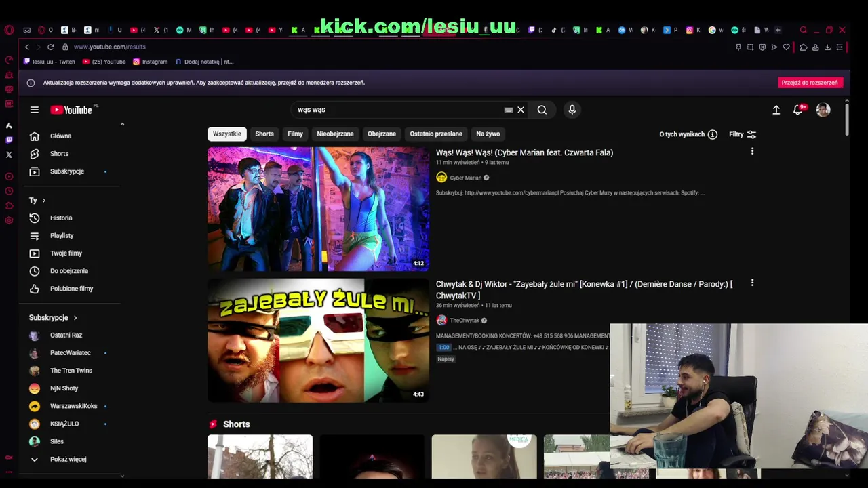Open Do obejrzenia in the sidebar
The width and height of the screenshot is (868, 488).
tap(71, 271)
